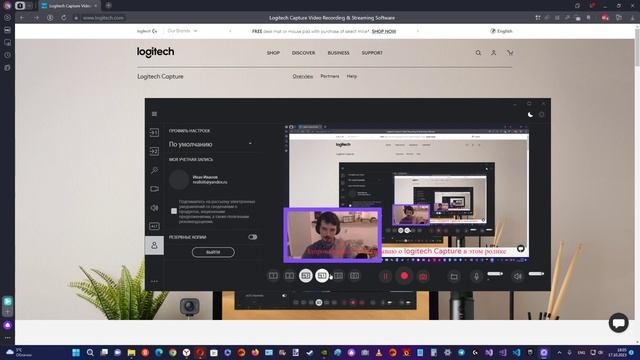The width and height of the screenshot is (640, 360).
Task: Open the hamburger menu in Logitech Capture
Action: (154, 114)
